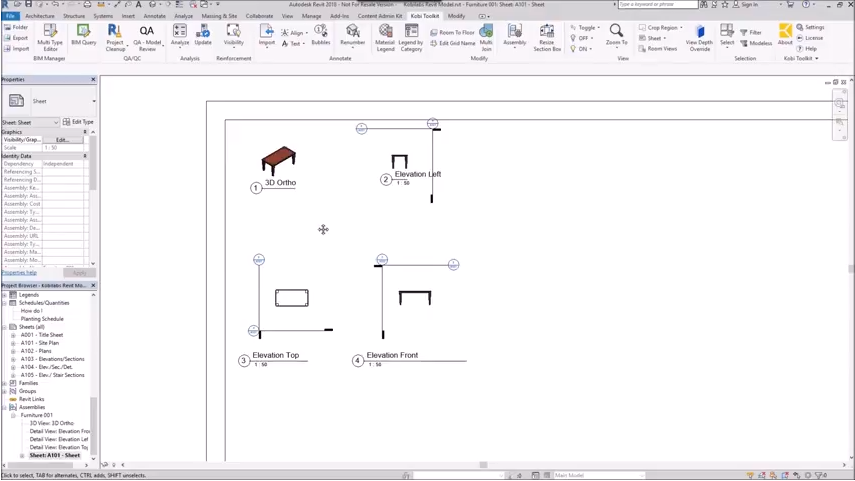Select the Resize Section Box tool
The width and height of the screenshot is (855, 481).
[547, 36]
